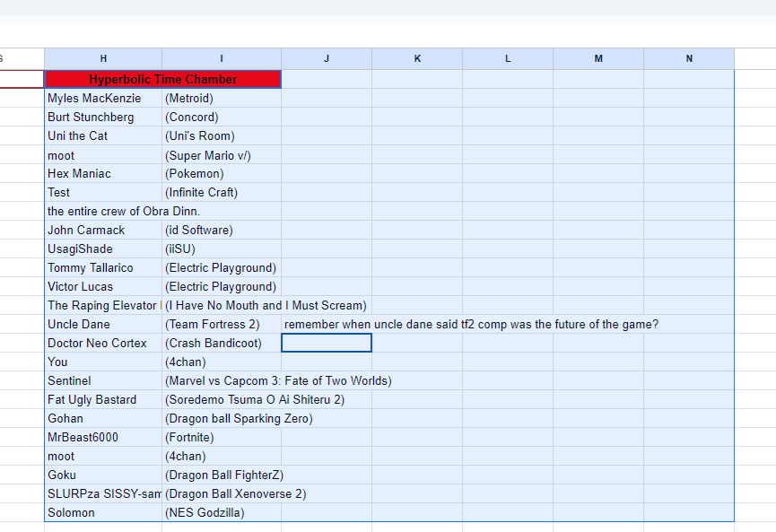Select column L header
Image resolution: width=776 pixels, height=532 pixels.
[508, 59]
